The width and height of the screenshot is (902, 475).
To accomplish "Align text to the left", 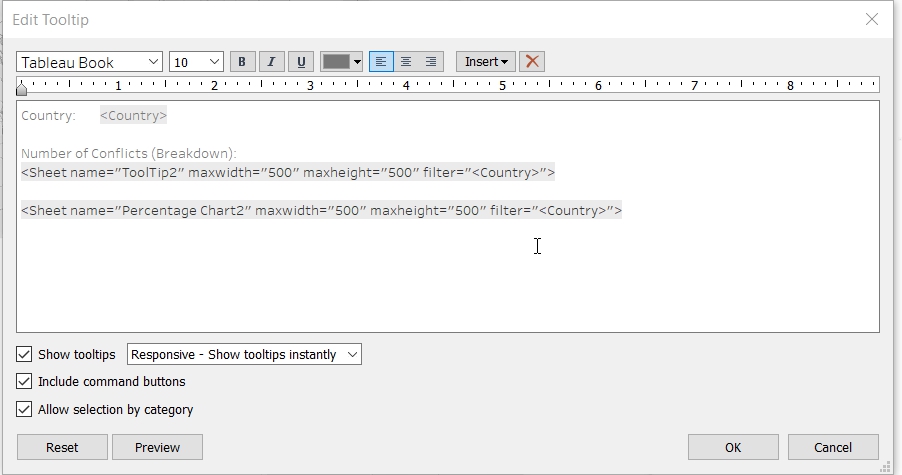I will (381, 62).
